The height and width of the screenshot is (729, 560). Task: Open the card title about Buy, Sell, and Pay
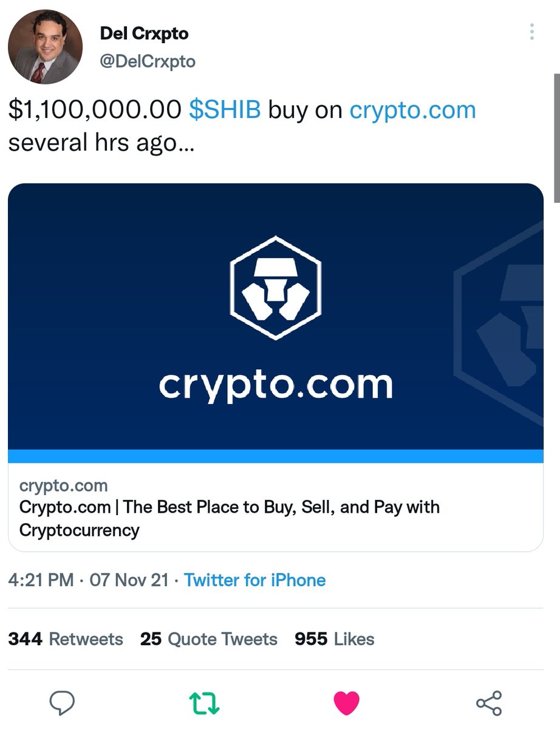tap(230, 518)
